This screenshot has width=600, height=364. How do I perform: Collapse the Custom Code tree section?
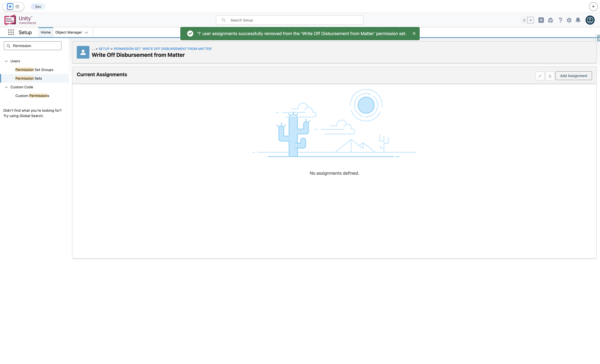pos(6,87)
